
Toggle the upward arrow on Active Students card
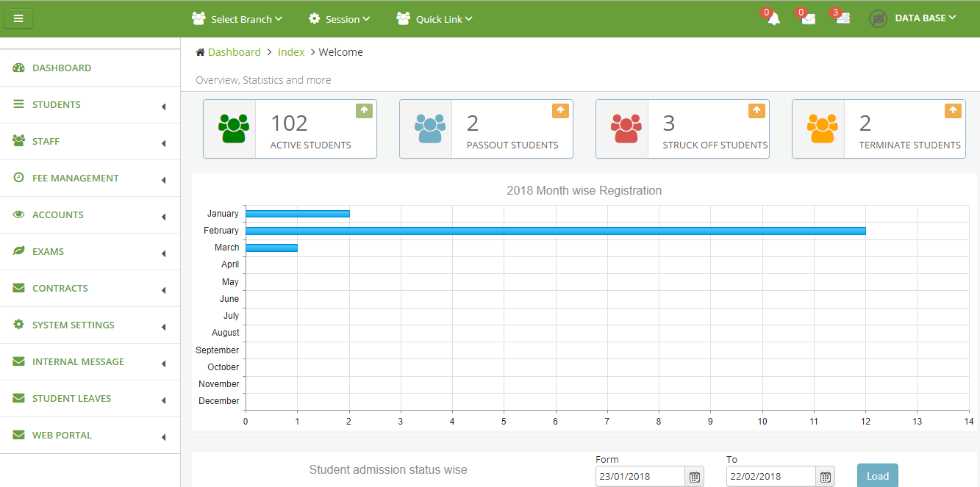pyautogui.click(x=364, y=110)
